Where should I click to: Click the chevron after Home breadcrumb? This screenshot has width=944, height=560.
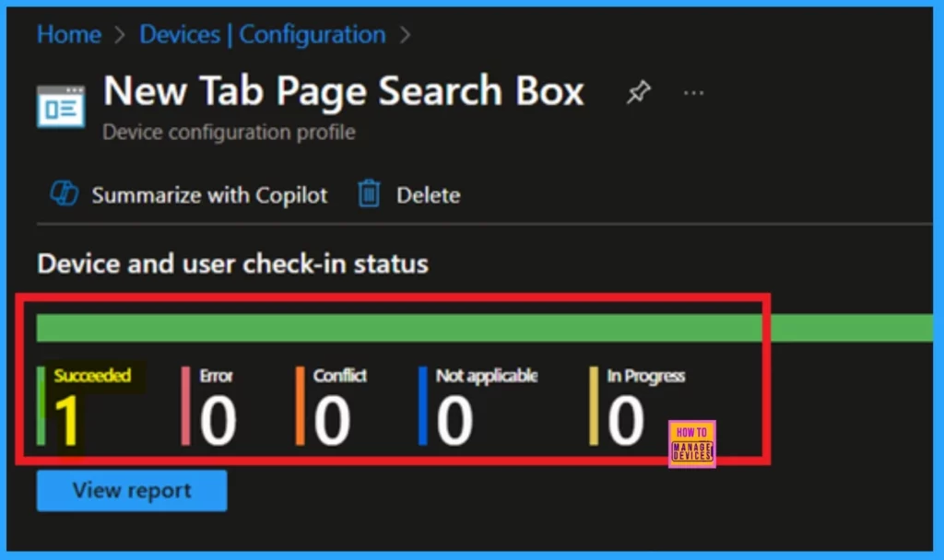coord(120,35)
